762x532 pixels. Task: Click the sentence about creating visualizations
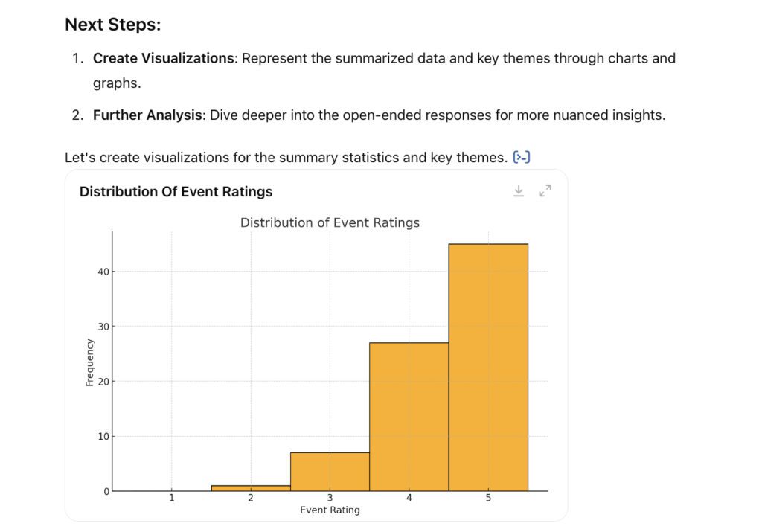[x=286, y=158]
